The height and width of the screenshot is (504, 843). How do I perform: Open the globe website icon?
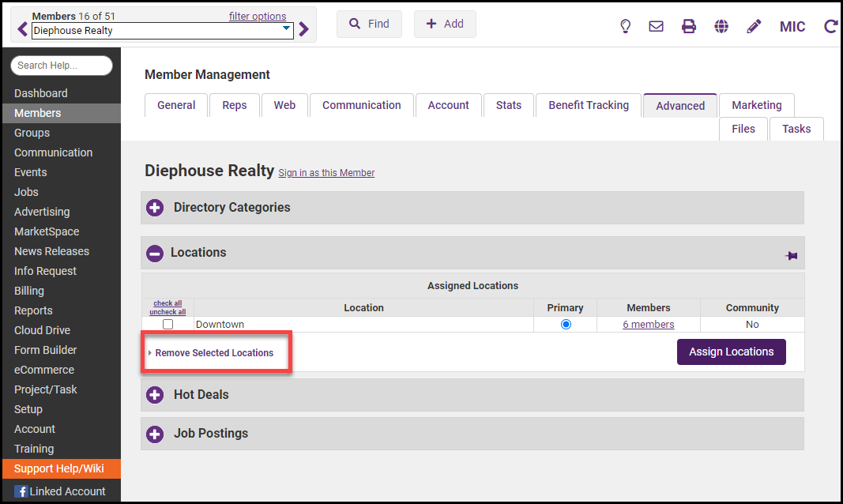(x=721, y=26)
